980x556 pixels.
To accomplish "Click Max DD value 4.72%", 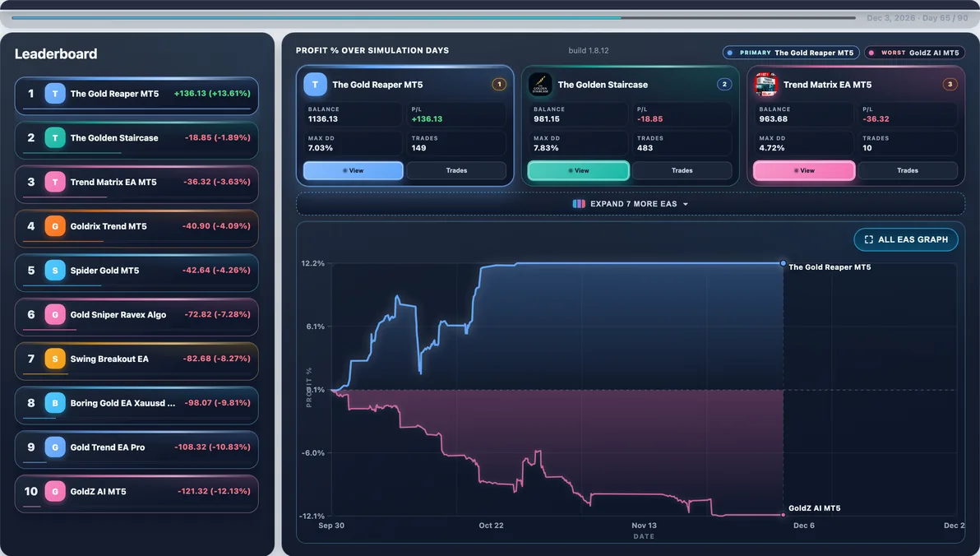I will pyautogui.click(x=771, y=148).
